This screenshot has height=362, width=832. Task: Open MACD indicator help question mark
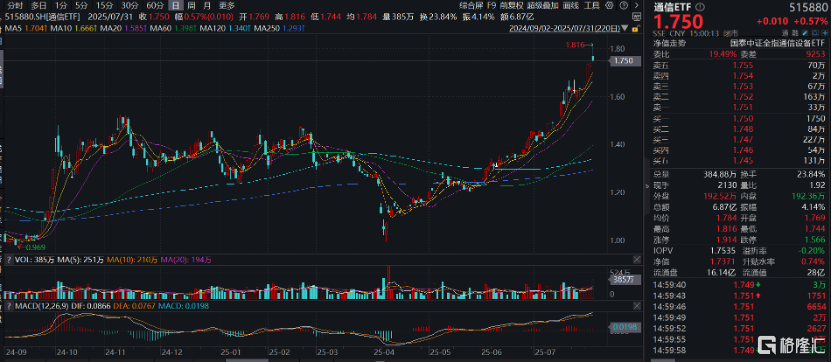pos(8,306)
